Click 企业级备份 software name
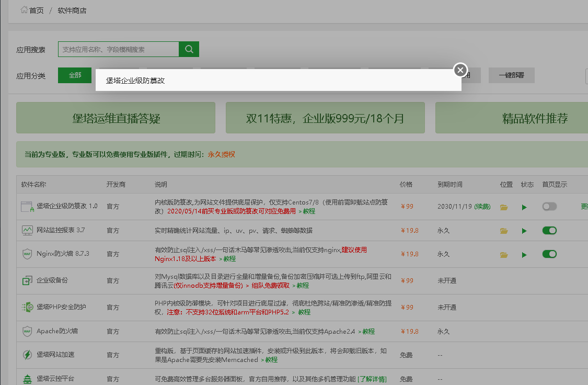Screen dimensions: 588x385 tap(52, 280)
